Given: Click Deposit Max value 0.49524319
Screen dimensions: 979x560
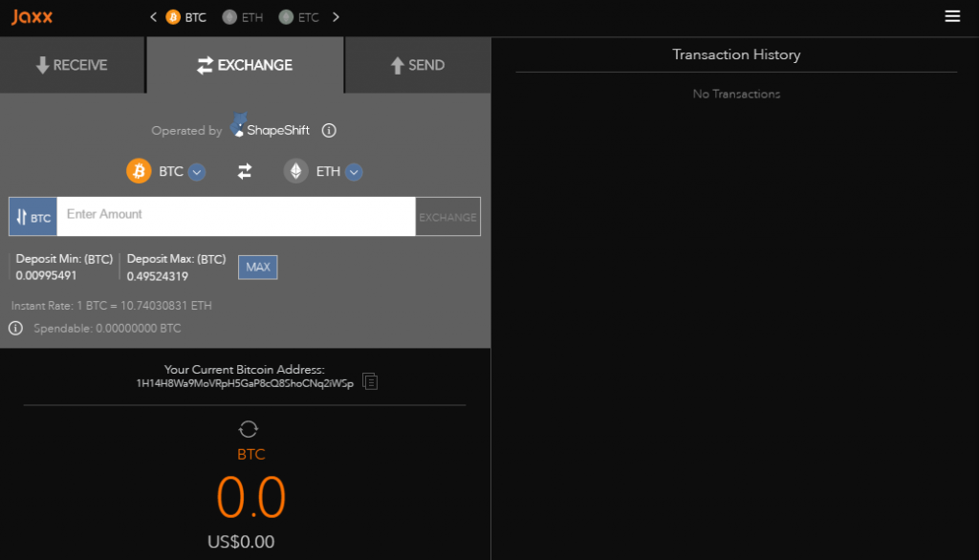Looking at the screenshot, I should pos(158,276).
